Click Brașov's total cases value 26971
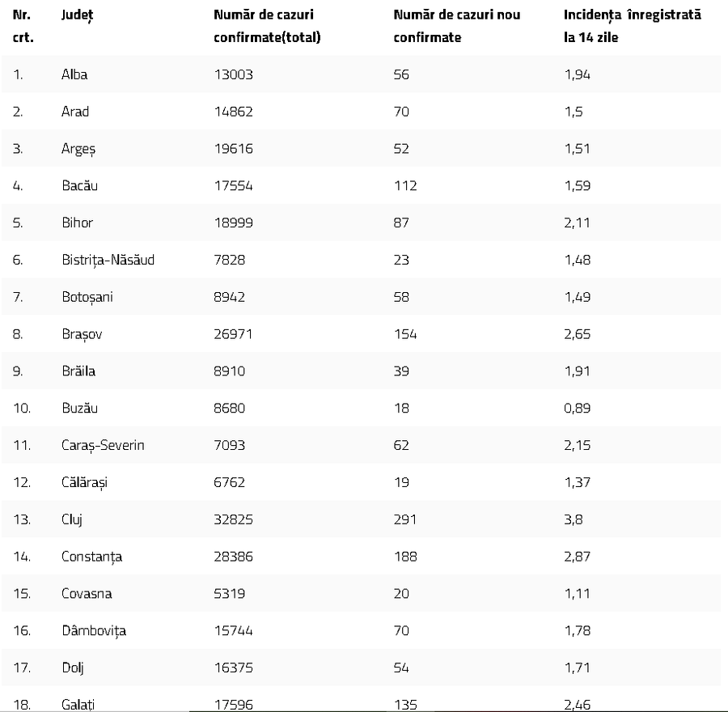 (x=233, y=334)
